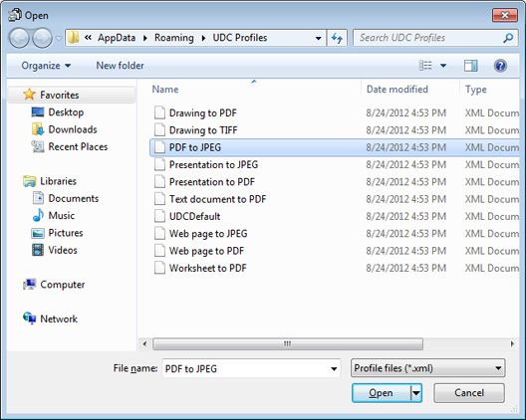This screenshot has width=526, height=420.
Task: Click the File name input field
Action: pyautogui.click(x=247, y=368)
